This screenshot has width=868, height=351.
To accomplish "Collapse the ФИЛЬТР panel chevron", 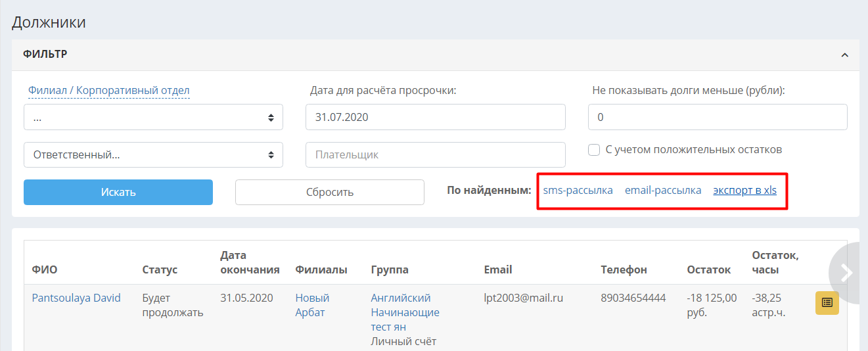I will [845, 55].
